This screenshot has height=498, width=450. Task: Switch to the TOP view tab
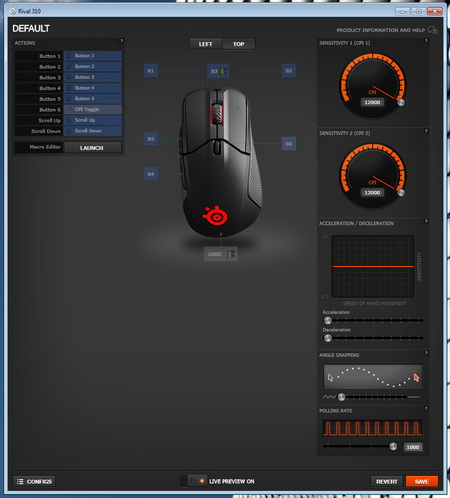(x=239, y=44)
